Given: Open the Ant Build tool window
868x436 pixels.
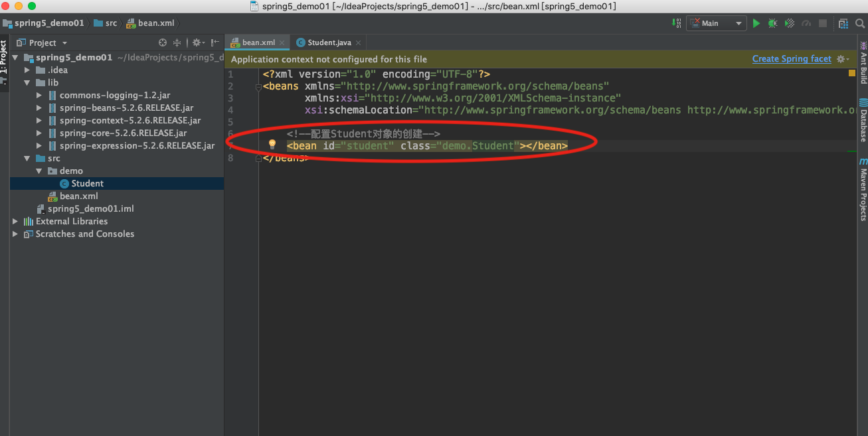Looking at the screenshot, I should [x=863, y=62].
